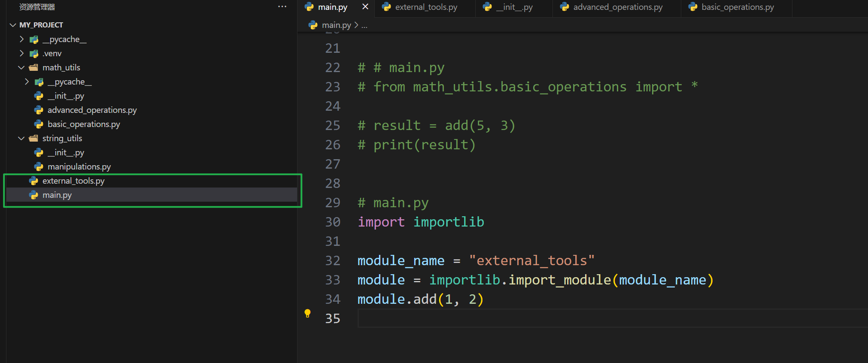The height and width of the screenshot is (363, 868).
Task: Click main.py in the breadcrumb bar
Action: [336, 25]
